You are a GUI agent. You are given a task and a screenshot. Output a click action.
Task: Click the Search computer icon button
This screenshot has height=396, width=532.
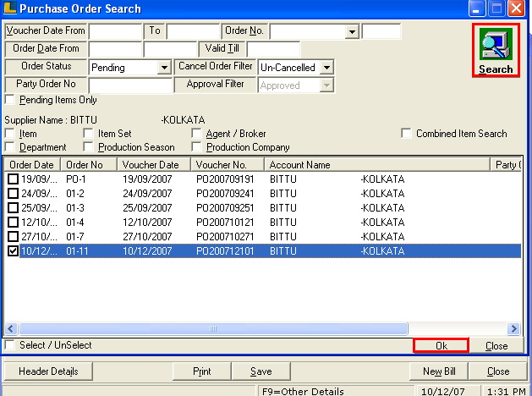496,50
